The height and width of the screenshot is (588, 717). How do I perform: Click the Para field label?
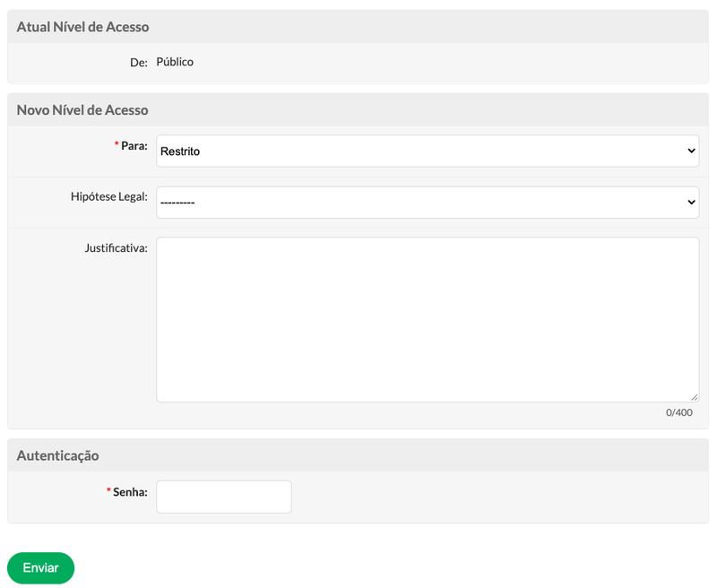coord(134,146)
